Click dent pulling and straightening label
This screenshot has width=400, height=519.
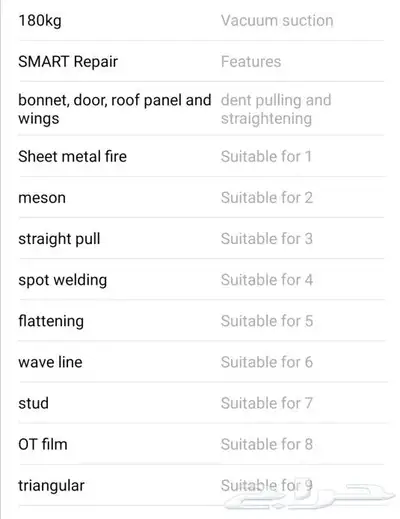click(276, 109)
